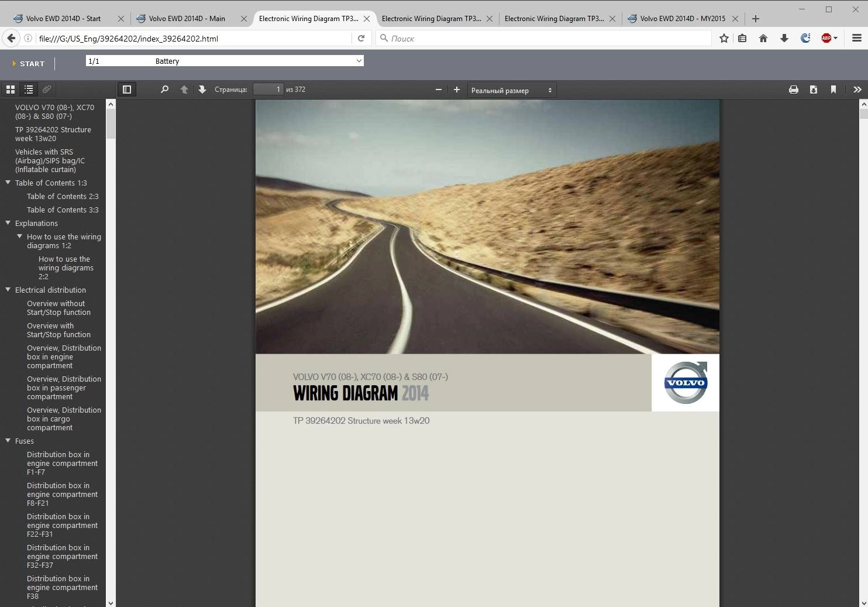Open Overview with Start/Stop function
The width and height of the screenshot is (868, 607).
click(x=58, y=330)
